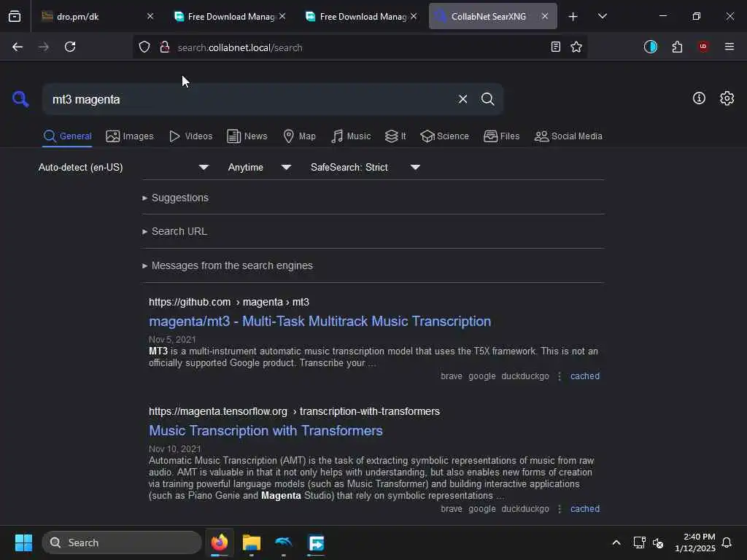Image resolution: width=747 pixels, height=560 pixels.
Task: Click the Windows taskbar Search box
Action: (122, 542)
